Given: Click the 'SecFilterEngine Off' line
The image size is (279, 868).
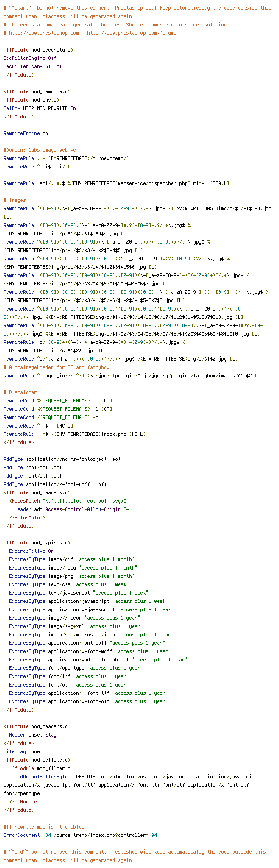Looking at the screenshot, I should coord(30,58).
